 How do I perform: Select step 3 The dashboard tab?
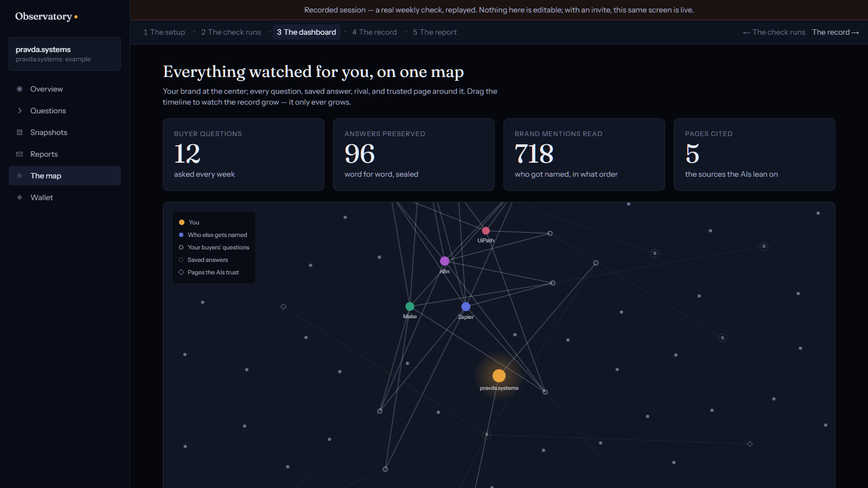307,32
